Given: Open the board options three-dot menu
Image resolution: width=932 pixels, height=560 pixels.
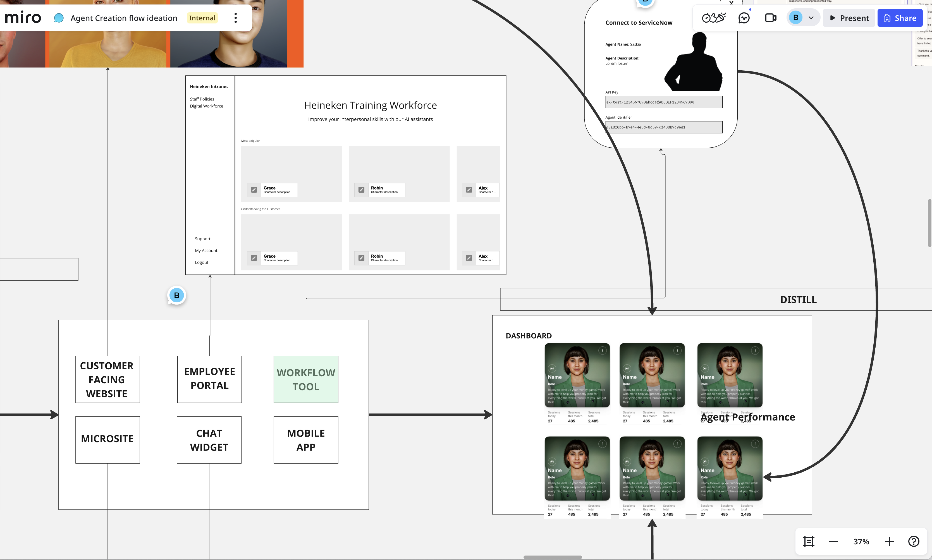Looking at the screenshot, I should [235, 17].
